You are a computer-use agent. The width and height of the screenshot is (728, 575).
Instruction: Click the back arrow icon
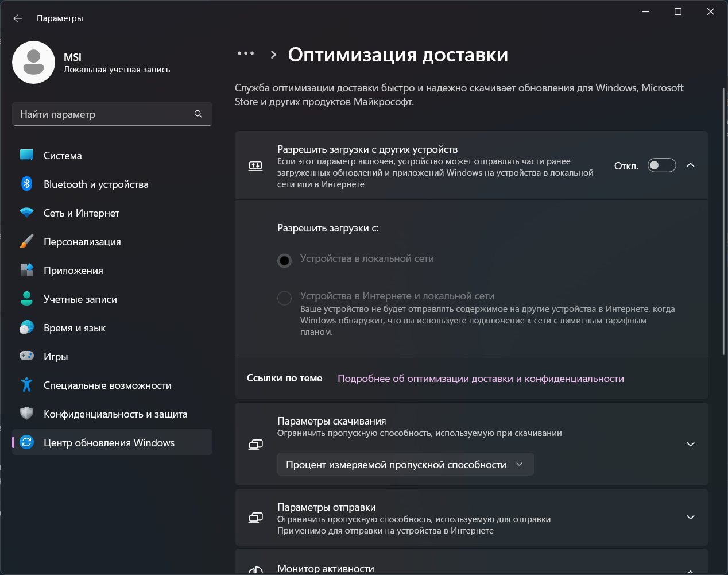click(x=18, y=18)
